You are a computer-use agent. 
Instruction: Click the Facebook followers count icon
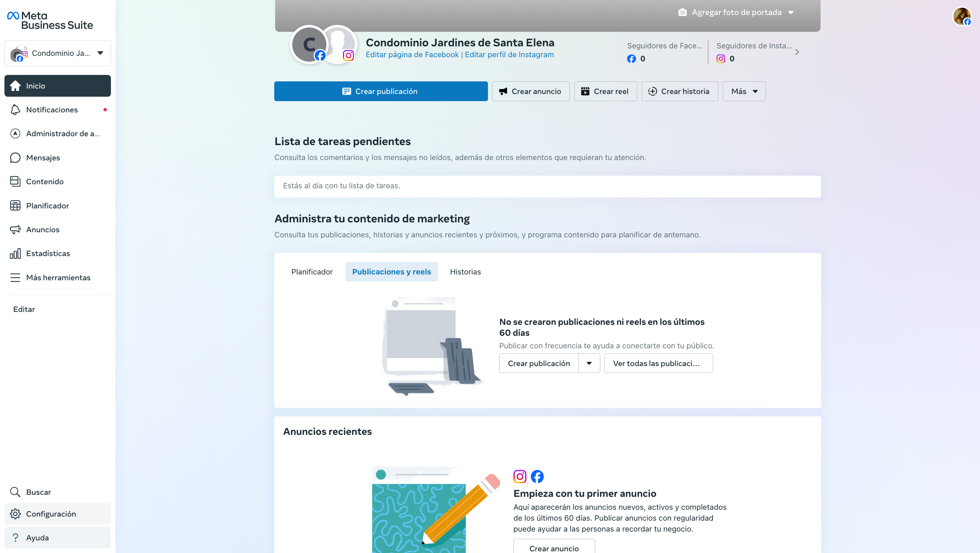point(632,59)
